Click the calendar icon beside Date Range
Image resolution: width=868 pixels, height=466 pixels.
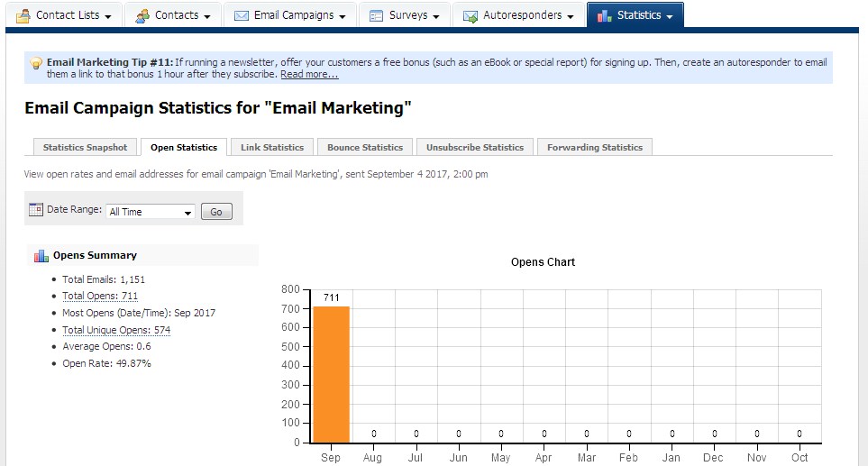36,210
